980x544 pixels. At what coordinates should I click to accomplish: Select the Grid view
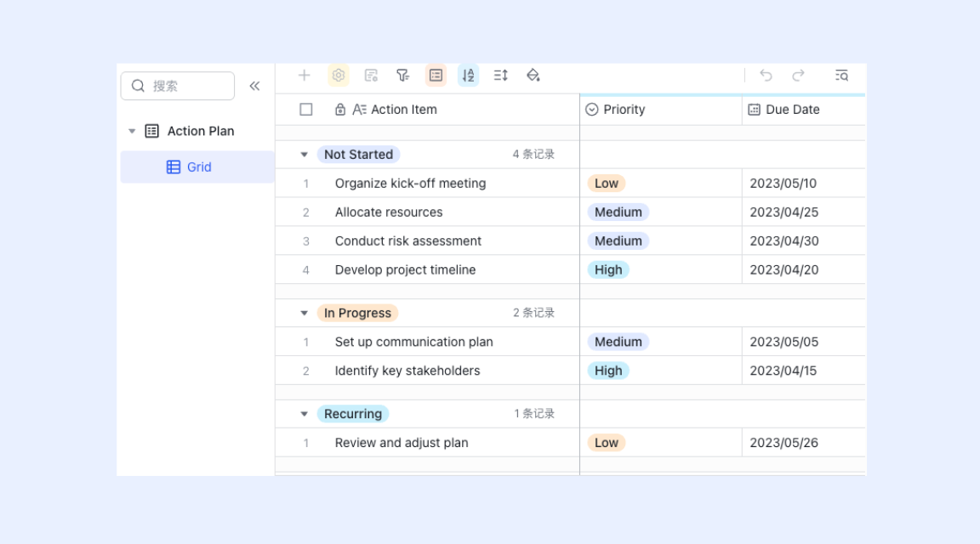click(x=197, y=167)
